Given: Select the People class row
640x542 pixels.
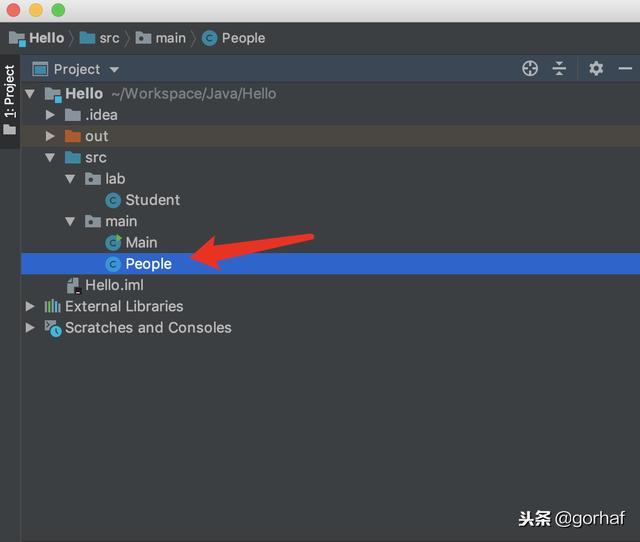Looking at the screenshot, I should pos(330,264).
